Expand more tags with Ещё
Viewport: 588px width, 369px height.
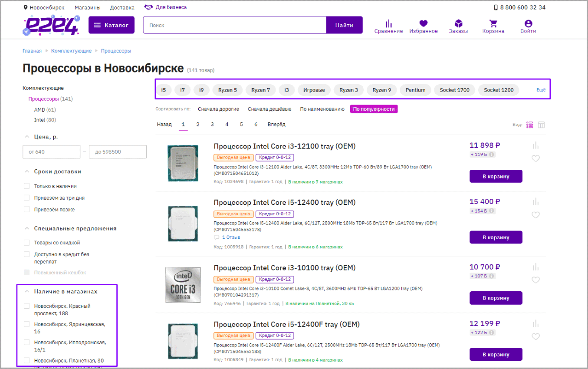coord(541,90)
